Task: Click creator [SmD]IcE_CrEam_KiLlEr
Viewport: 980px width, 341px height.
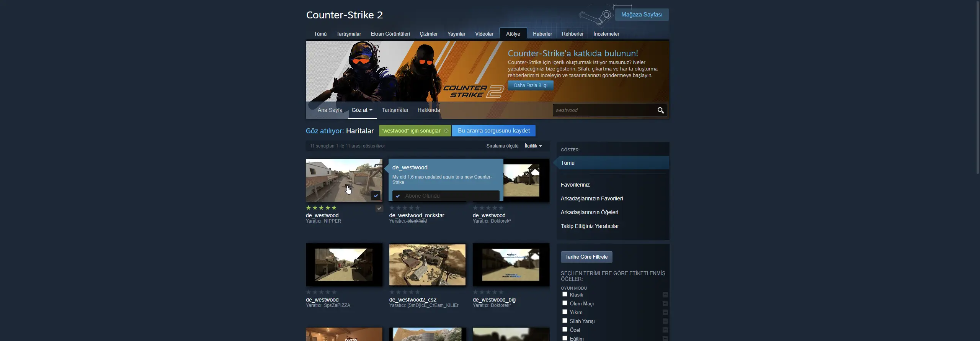Action: pyautogui.click(x=433, y=305)
